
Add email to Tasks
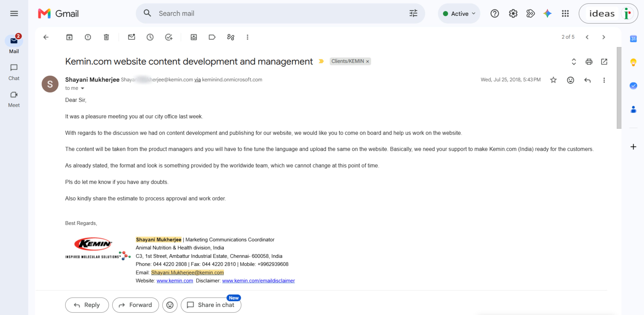tap(169, 37)
